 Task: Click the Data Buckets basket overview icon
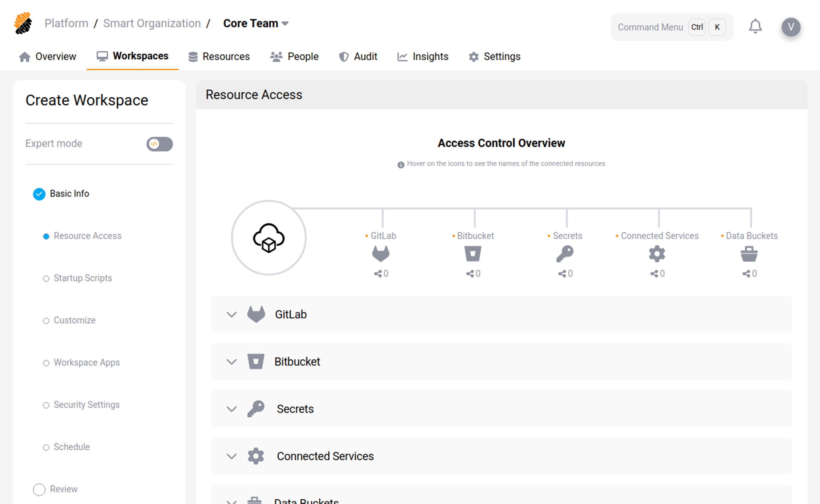click(x=749, y=254)
